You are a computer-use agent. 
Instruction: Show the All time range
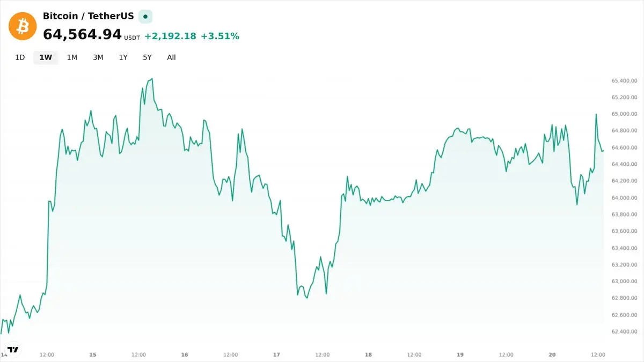pyautogui.click(x=171, y=57)
